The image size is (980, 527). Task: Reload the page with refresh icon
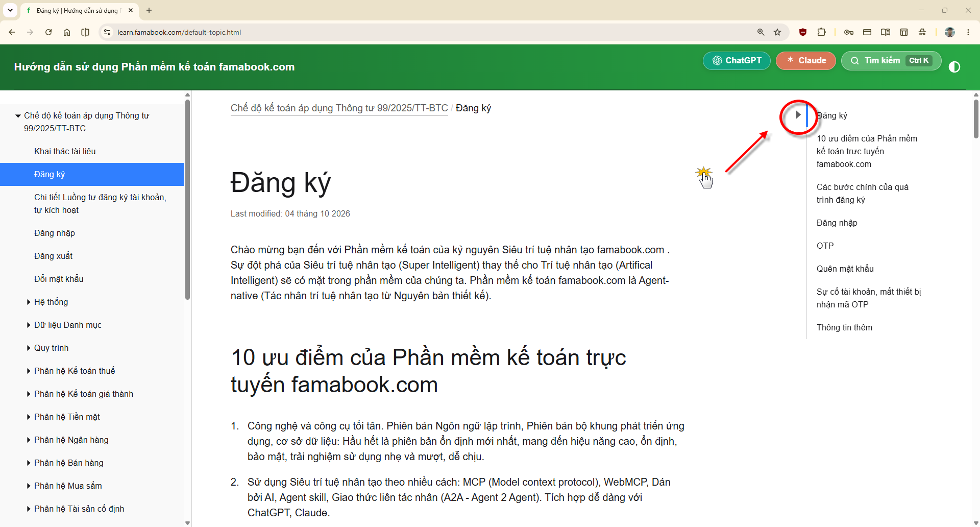pyautogui.click(x=48, y=32)
